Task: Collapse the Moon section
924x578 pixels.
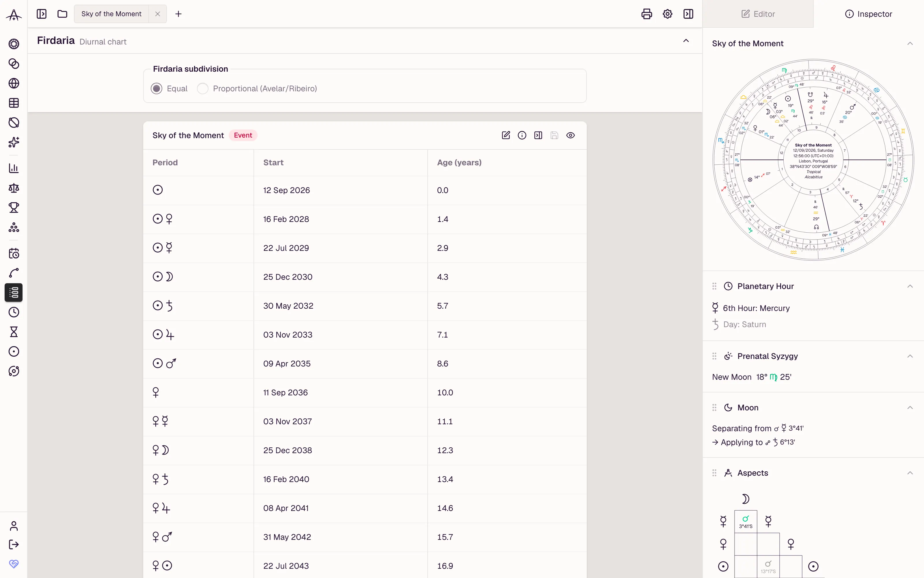Action: click(910, 407)
